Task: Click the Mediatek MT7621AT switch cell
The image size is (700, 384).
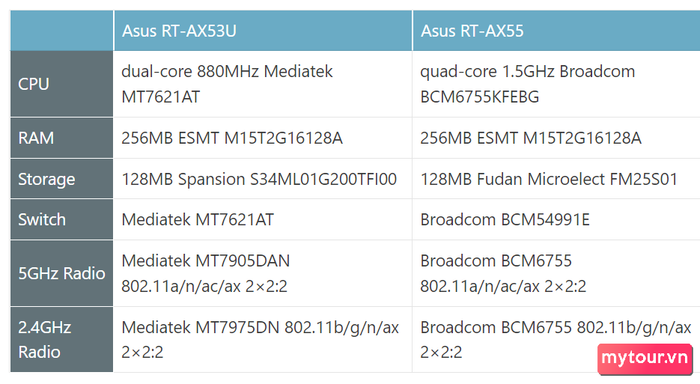Action: [x=263, y=220]
